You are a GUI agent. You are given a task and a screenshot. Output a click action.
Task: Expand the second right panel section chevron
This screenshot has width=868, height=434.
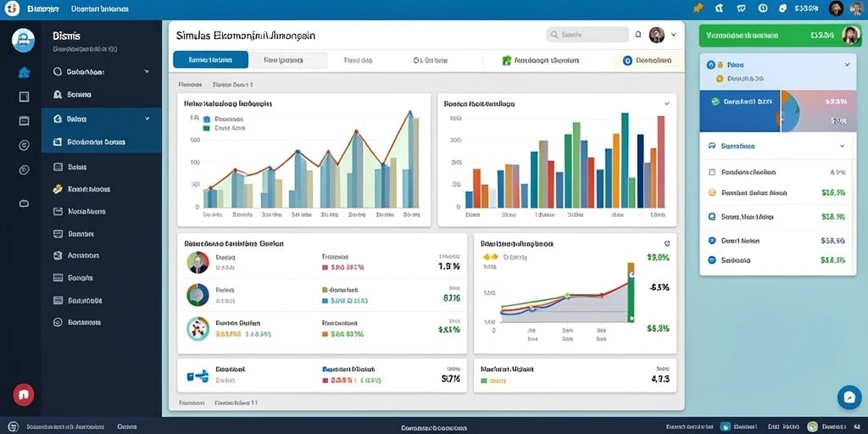coord(843,146)
